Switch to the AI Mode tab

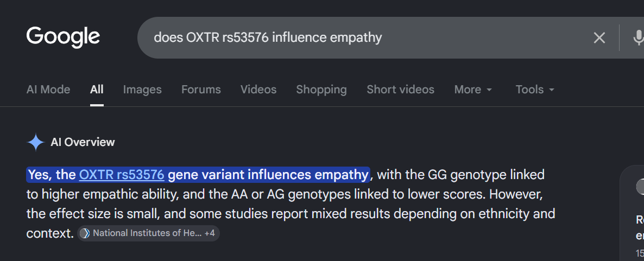48,90
